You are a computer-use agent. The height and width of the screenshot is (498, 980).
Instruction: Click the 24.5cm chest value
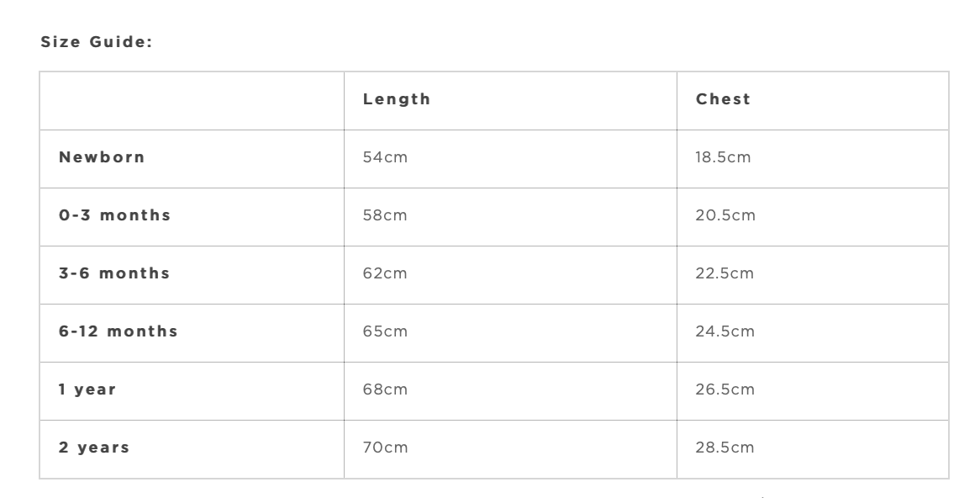[x=725, y=331]
